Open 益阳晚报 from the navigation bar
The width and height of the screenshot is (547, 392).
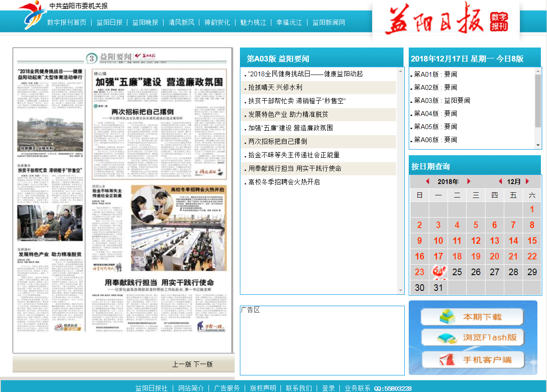click(x=145, y=22)
